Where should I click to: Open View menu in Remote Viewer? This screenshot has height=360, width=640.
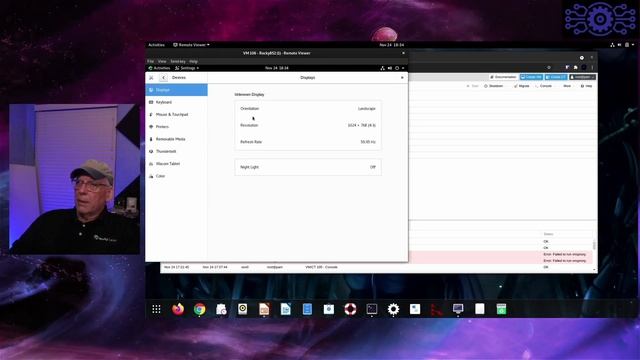[x=162, y=61]
